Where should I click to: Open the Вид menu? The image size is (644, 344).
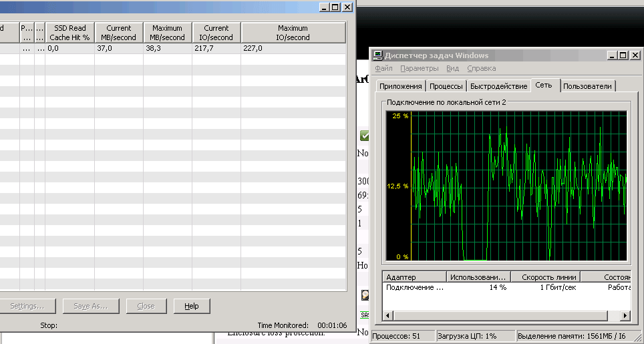452,68
